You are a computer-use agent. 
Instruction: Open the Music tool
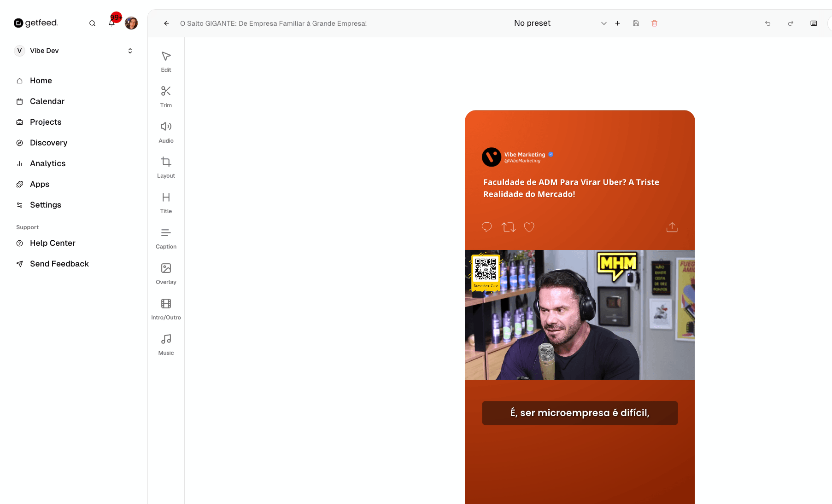pyautogui.click(x=166, y=343)
